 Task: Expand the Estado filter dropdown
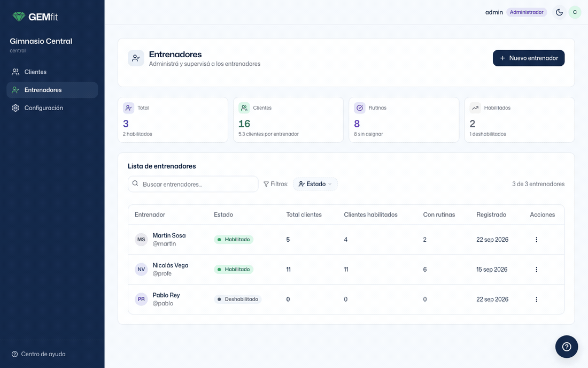[315, 184]
